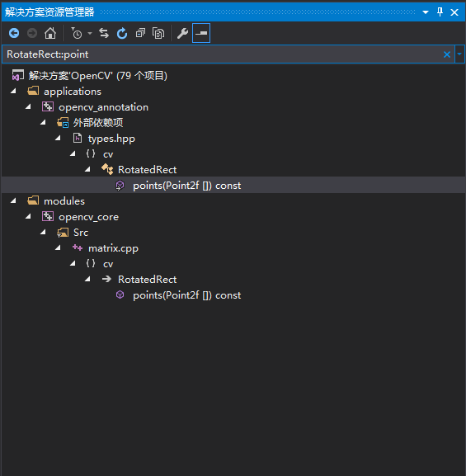This screenshot has width=466, height=476.
Task: Select the modules folder label
Action: pos(64,201)
